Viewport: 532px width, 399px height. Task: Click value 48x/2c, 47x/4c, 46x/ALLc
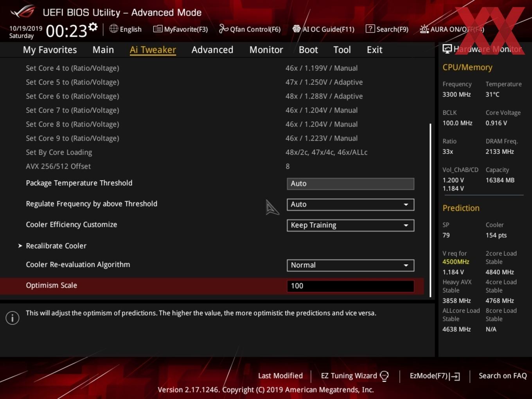point(327,152)
